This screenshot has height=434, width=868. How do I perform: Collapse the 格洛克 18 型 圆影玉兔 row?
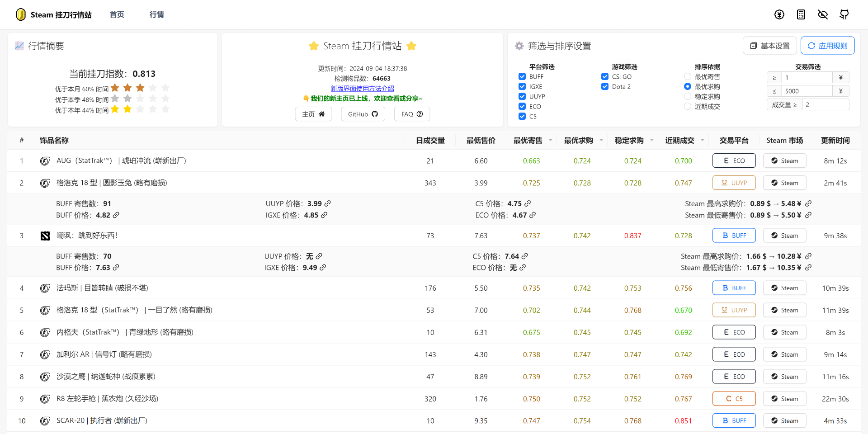[434, 183]
